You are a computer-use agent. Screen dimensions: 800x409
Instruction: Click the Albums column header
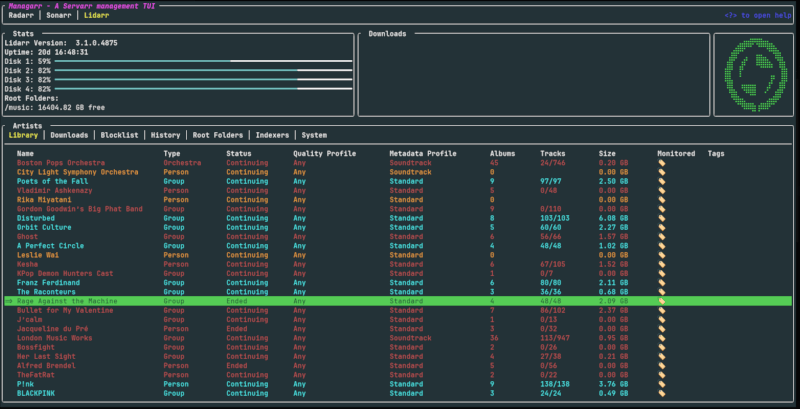point(502,153)
